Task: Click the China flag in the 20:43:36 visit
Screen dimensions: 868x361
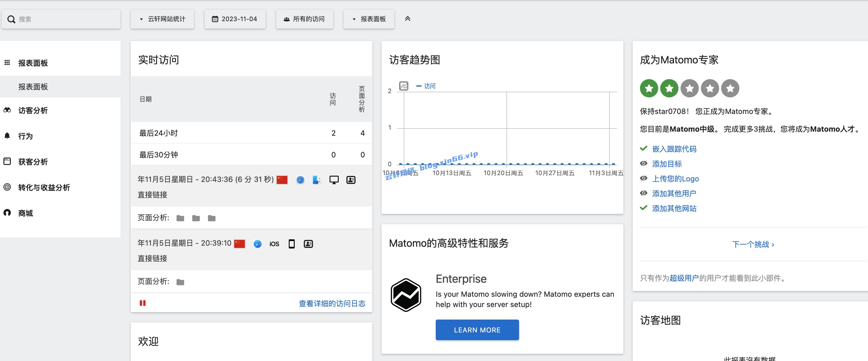Action: tap(282, 180)
